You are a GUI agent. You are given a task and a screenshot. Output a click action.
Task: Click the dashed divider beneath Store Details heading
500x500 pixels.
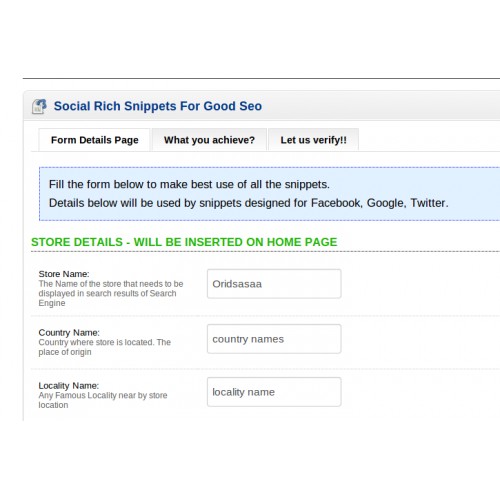tap(265, 252)
